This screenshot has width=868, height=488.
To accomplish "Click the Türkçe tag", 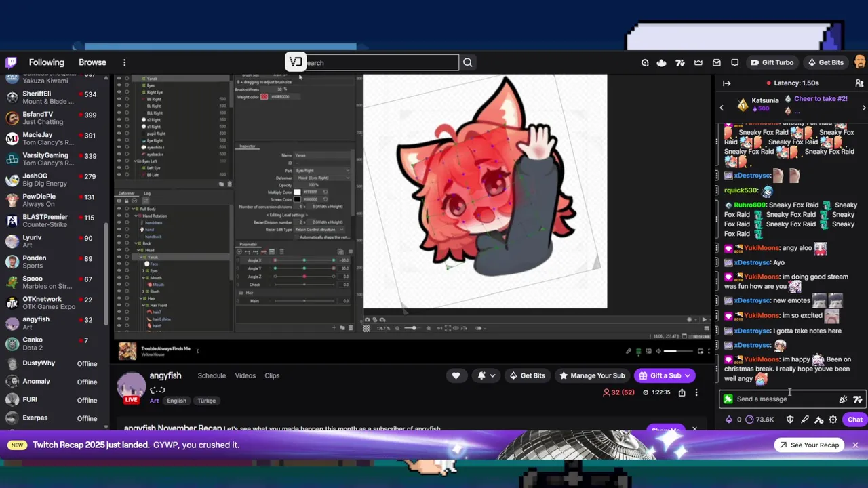I will [206, 401].
